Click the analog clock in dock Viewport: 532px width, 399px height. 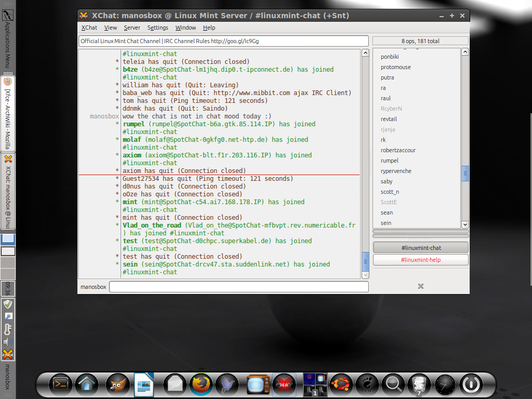(445, 385)
